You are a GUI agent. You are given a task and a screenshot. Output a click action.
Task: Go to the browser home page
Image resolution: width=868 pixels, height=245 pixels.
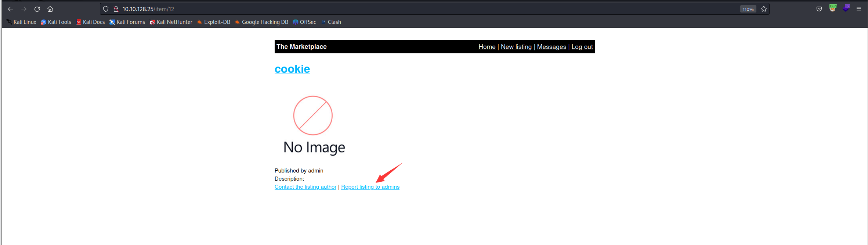click(50, 9)
